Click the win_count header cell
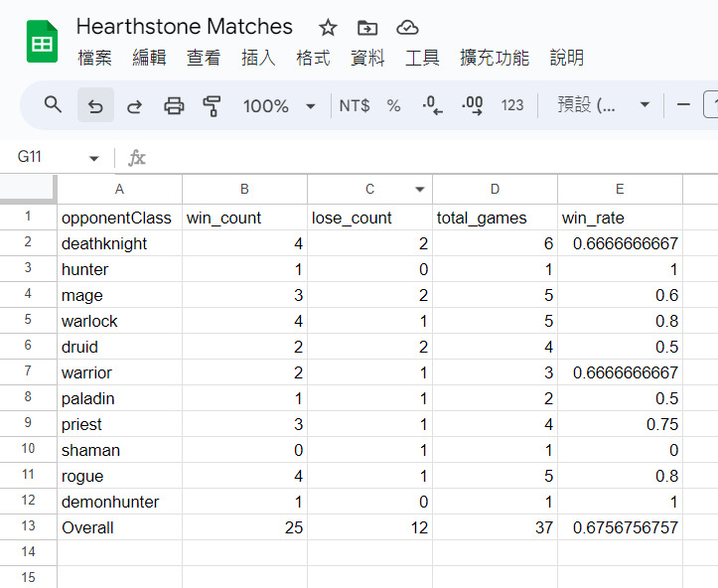718x588 pixels. coord(244,218)
